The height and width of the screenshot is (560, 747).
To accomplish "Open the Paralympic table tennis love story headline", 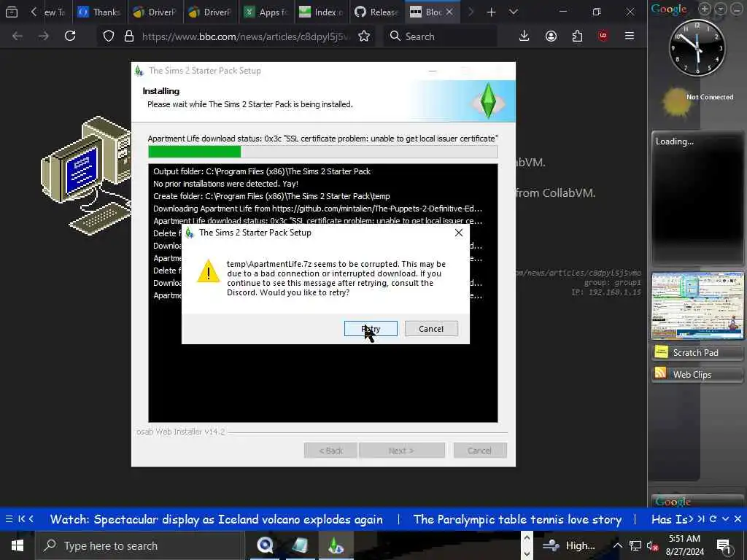I will (517, 519).
